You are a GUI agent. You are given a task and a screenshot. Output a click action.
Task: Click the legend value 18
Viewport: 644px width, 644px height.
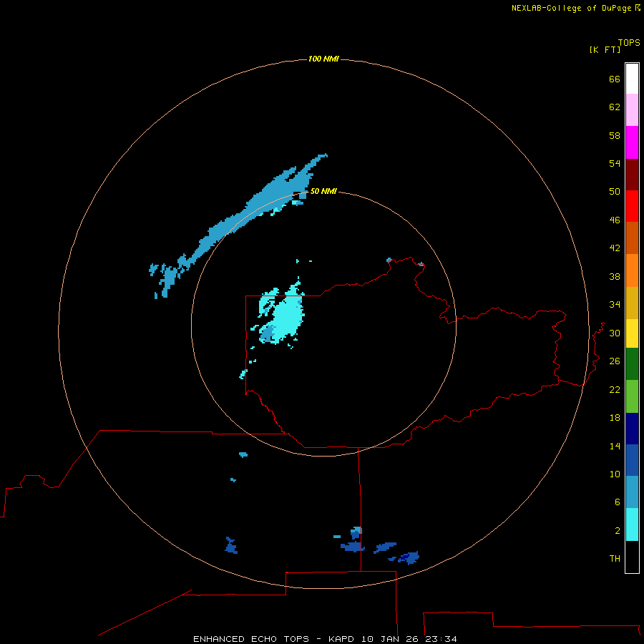coord(615,418)
